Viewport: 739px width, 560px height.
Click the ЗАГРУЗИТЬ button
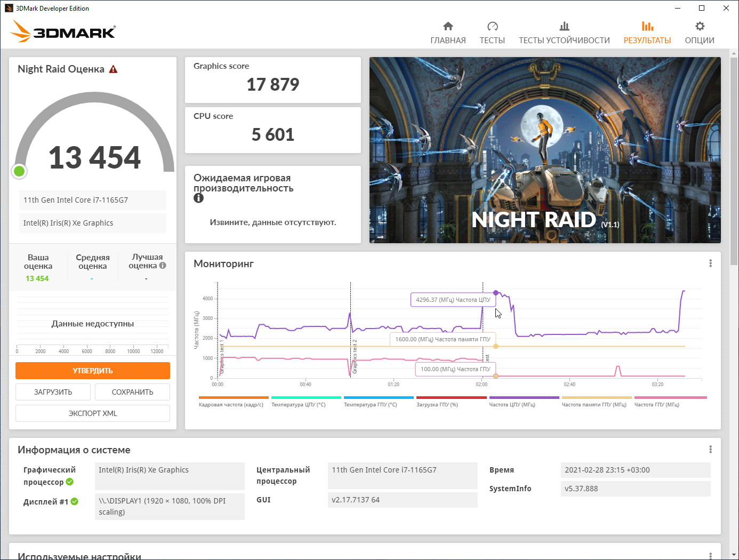pyautogui.click(x=53, y=392)
